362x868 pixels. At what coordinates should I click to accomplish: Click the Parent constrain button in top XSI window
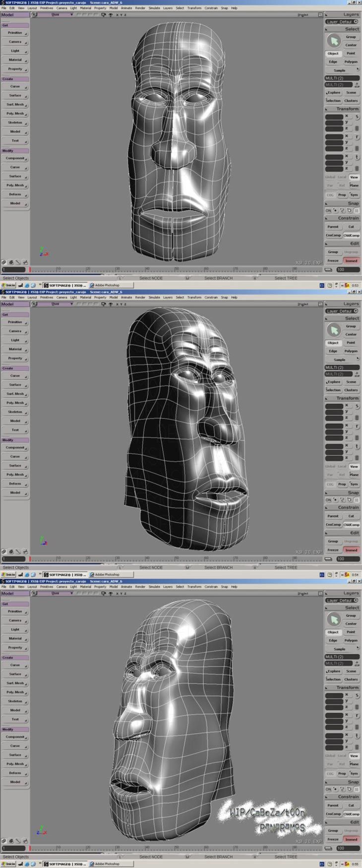(x=333, y=227)
